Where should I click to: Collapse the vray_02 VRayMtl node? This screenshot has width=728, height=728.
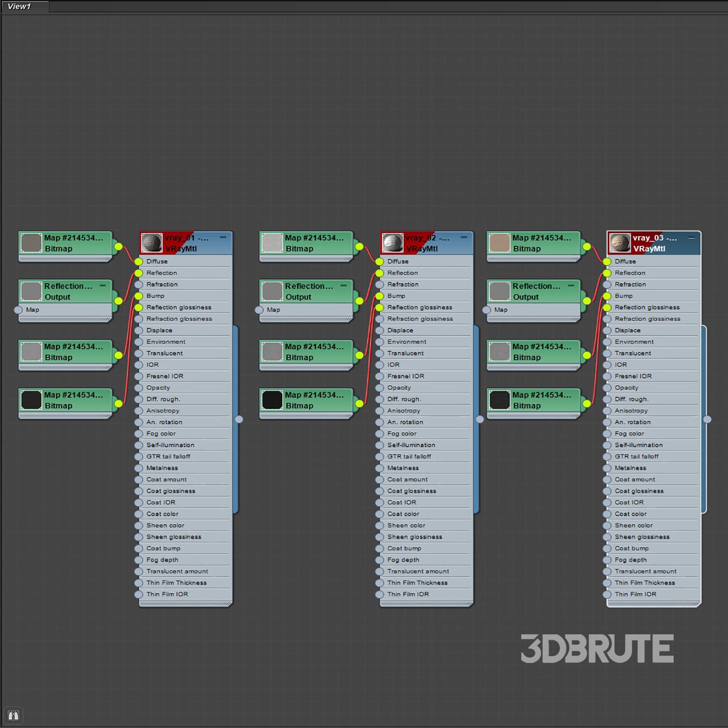[464, 237]
